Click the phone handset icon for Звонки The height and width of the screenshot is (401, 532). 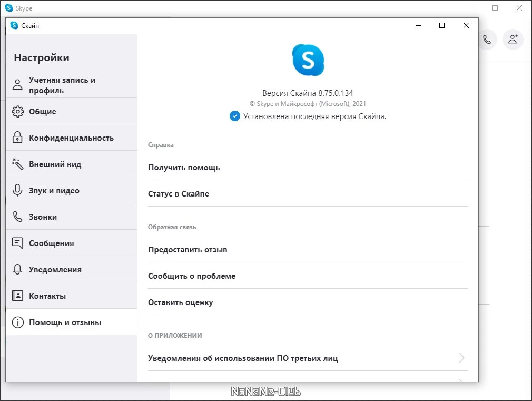point(17,217)
